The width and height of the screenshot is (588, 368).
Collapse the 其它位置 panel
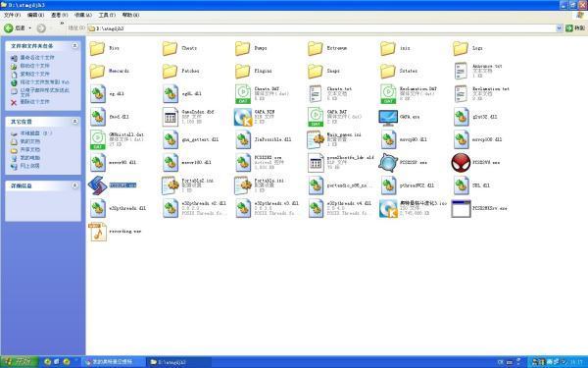(x=75, y=122)
